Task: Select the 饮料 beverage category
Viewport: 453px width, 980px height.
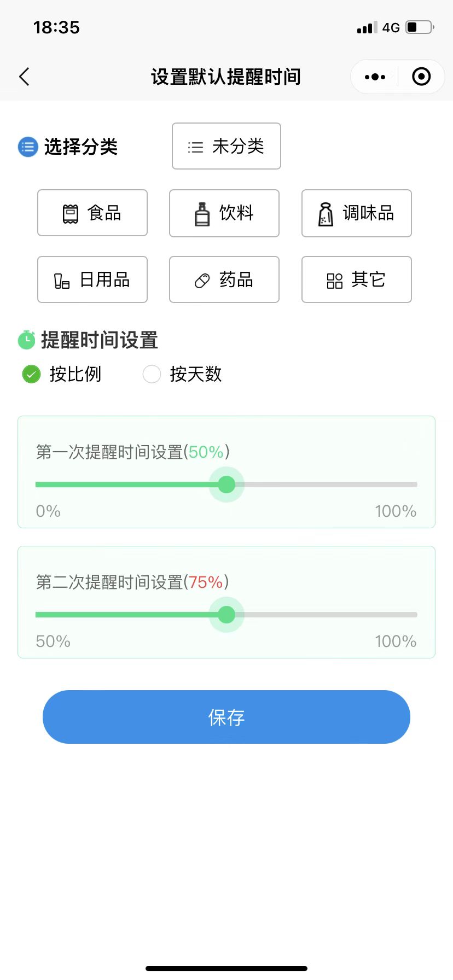Action: click(x=224, y=213)
